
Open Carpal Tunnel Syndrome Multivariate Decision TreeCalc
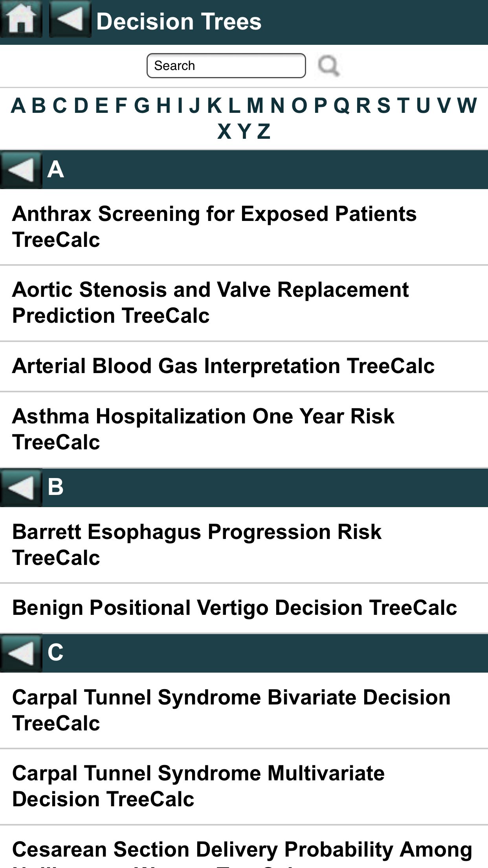[198, 786]
